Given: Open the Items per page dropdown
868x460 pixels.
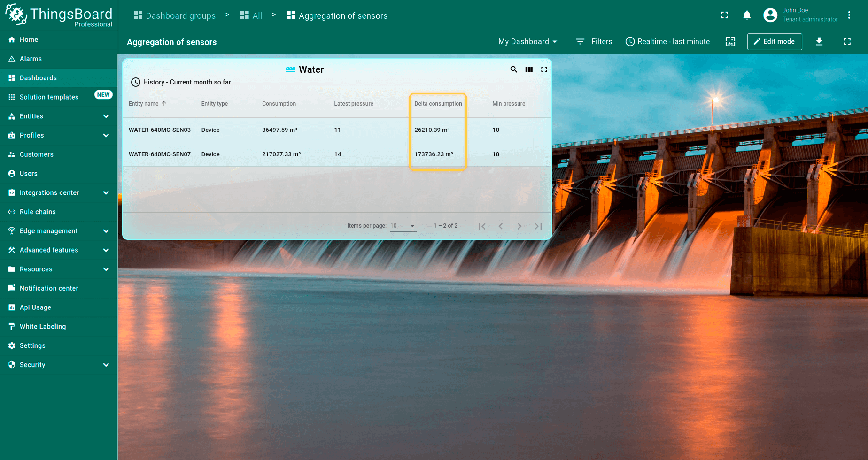Looking at the screenshot, I should click(x=403, y=226).
